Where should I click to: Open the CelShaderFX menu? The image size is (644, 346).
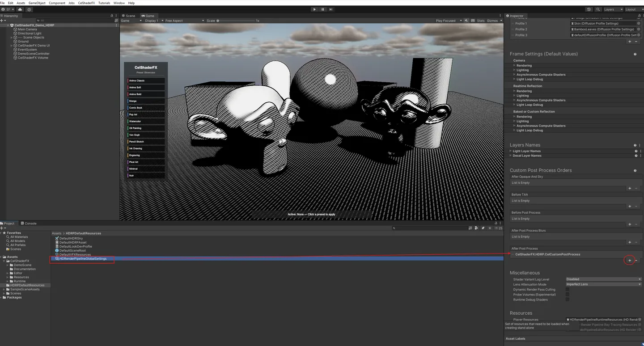86,3
